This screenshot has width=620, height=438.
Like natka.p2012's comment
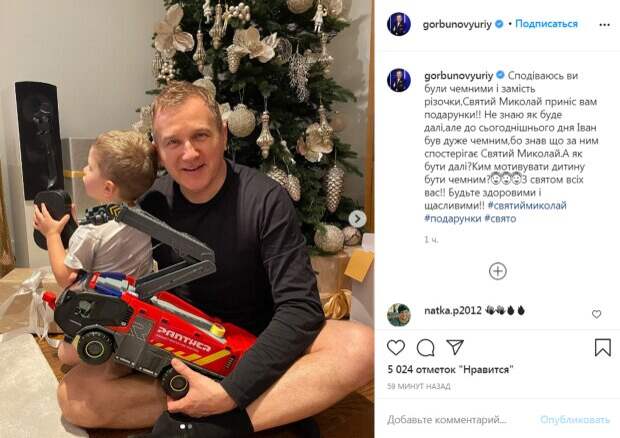596,314
